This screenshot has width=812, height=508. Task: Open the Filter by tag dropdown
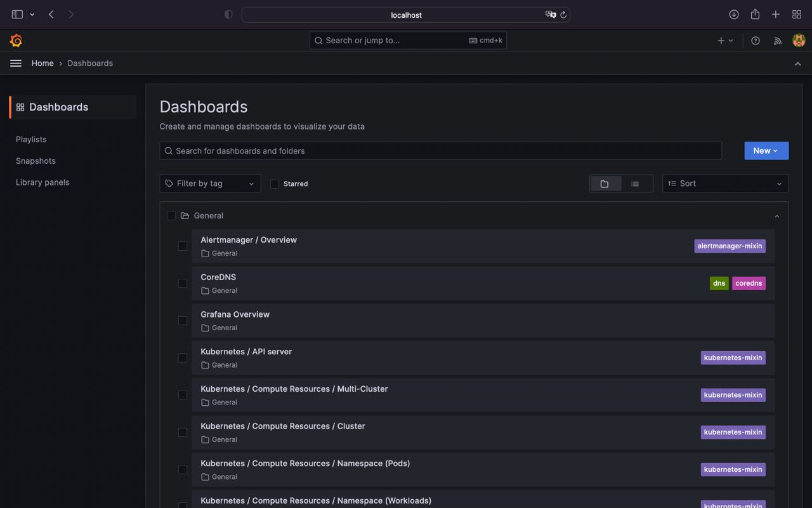point(210,184)
